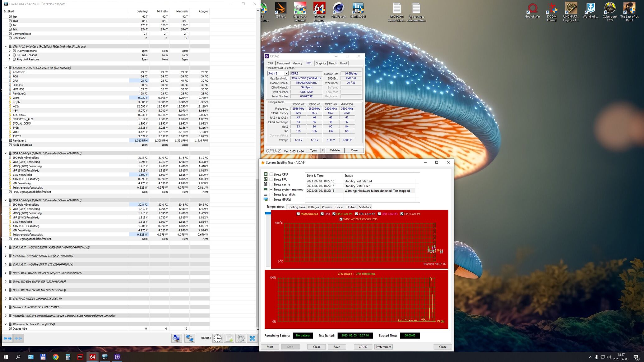Enable Stress CPU checkbox
Screen dimensions: 644x362
[271, 174]
